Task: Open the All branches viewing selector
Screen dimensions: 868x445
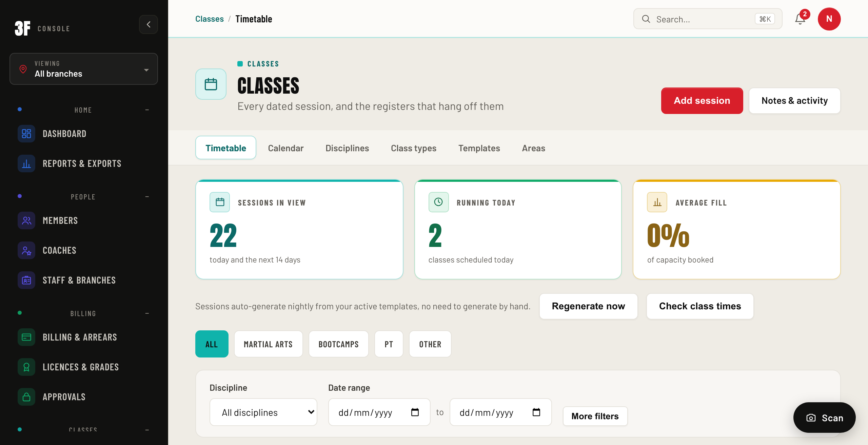Action: click(x=84, y=69)
